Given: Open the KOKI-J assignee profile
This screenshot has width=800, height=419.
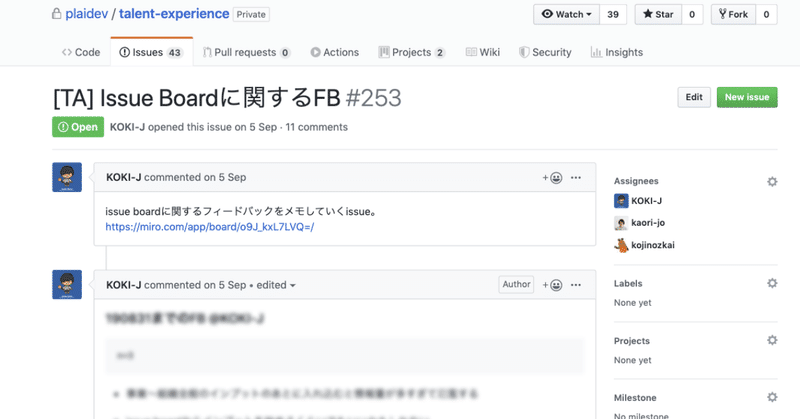Looking at the screenshot, I should [x=646, y=201].
